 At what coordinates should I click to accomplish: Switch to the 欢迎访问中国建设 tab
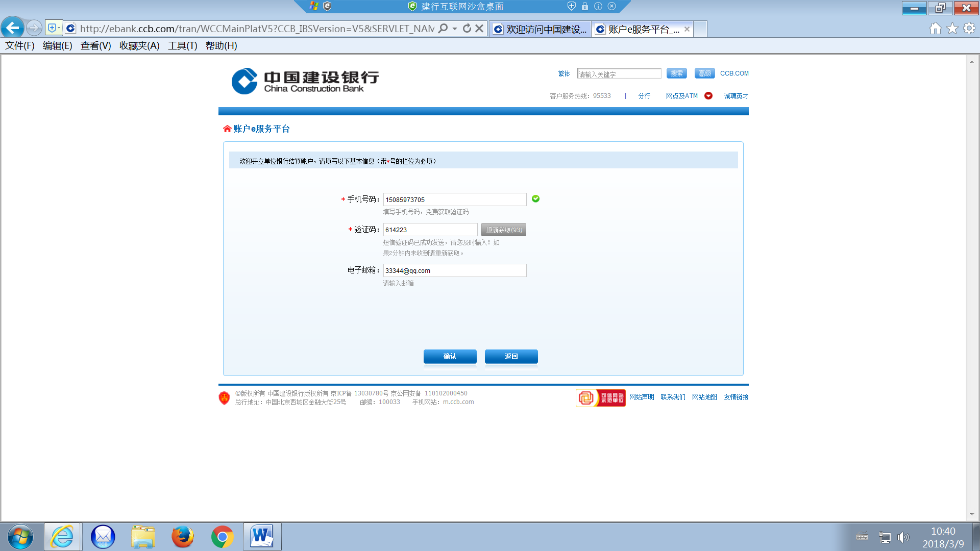click(540, 29)
